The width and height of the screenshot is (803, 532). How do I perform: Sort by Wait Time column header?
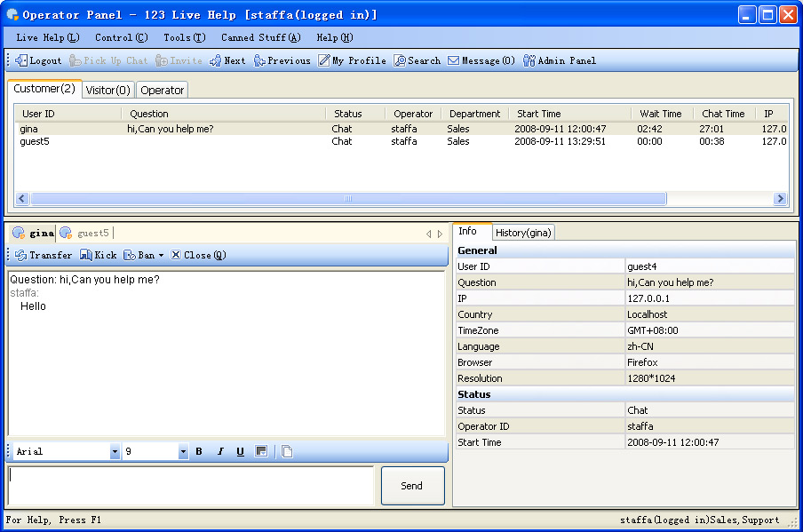click(662, 114)
